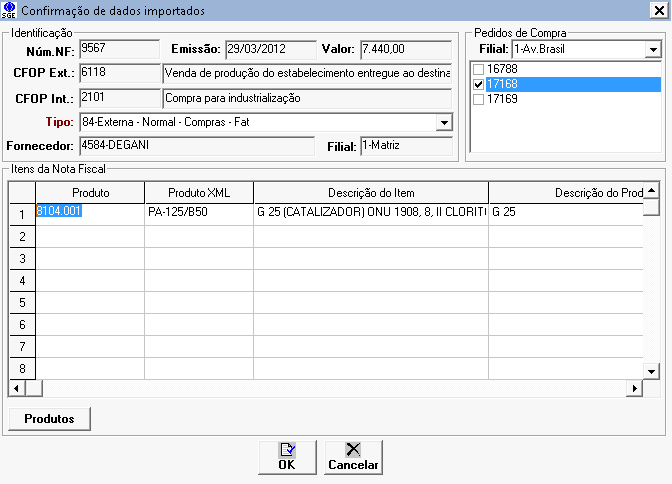The height and width of the screenshot is (484, 672).
Task: Click the grid's vertical scrollbar down arrow
Action: [651, 372]
